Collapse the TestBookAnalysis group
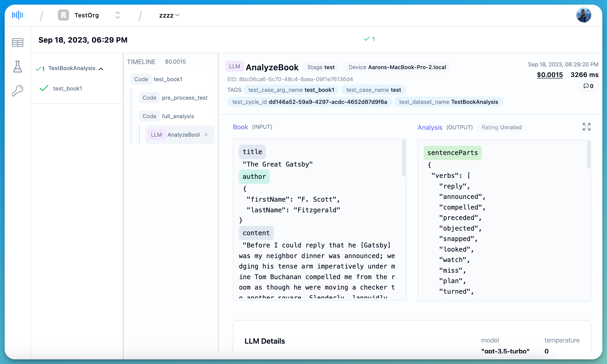The height and width of the screenshot is (364, 607). tap(101, 69)
